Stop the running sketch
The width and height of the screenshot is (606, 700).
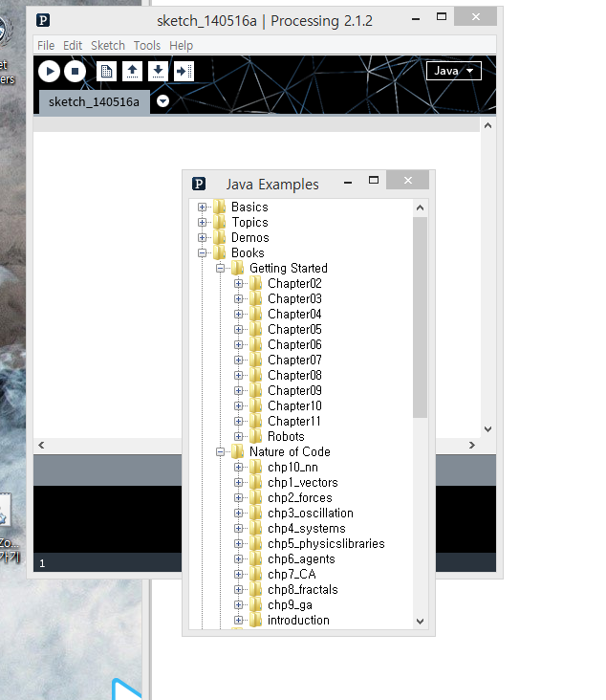75,72
